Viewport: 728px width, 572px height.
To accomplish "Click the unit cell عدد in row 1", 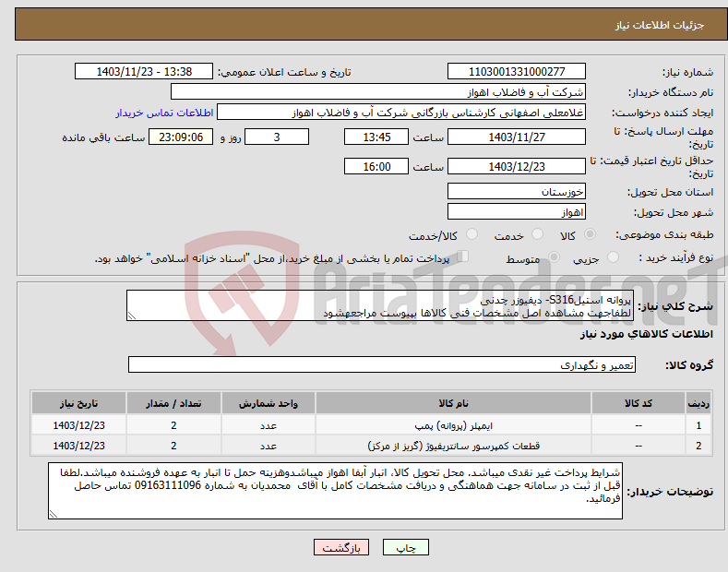I will [269, 425].
